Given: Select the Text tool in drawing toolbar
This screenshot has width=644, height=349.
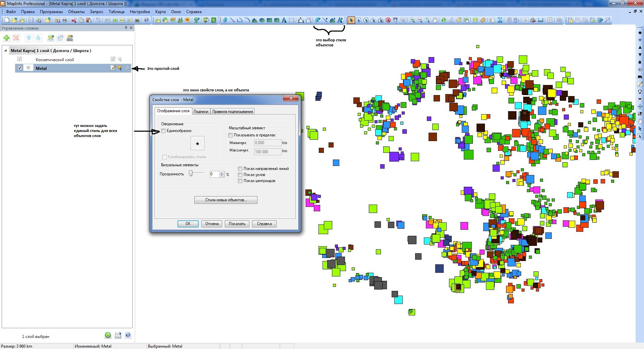Looking at the screenshot, I should pos(284,20).
